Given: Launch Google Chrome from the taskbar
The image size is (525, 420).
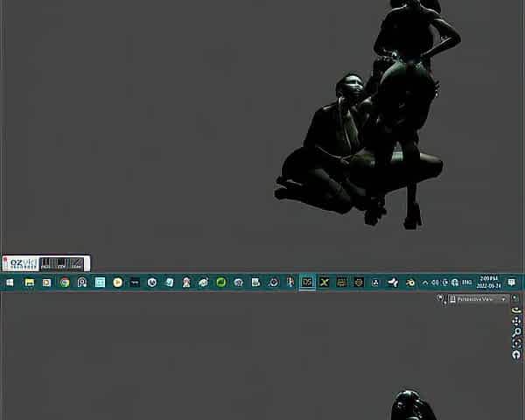Looking at the screenshot, I should point(65,283).
